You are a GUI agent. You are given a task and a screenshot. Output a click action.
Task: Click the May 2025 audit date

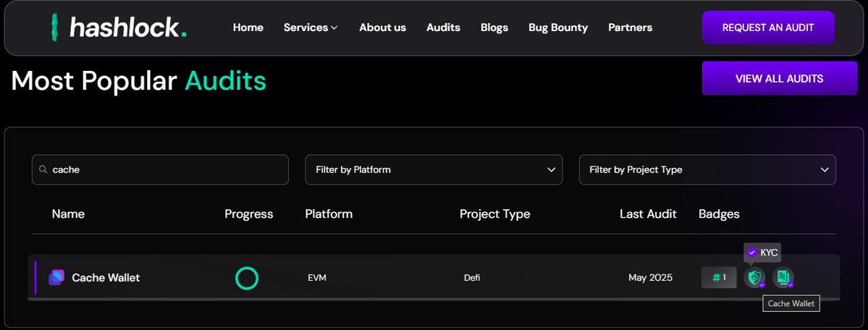(x=650, y=278)
